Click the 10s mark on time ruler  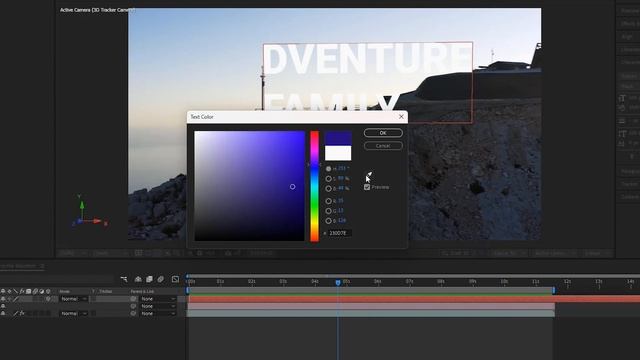coord(504,282)
